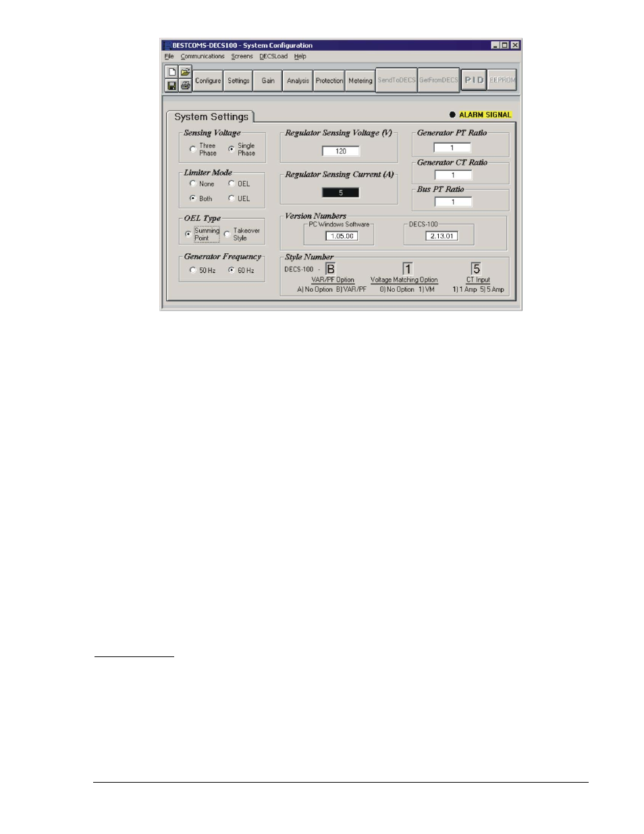This screenshot has height=834, width=644.
Task: Click the Print icon
Action: coord(185,86)
